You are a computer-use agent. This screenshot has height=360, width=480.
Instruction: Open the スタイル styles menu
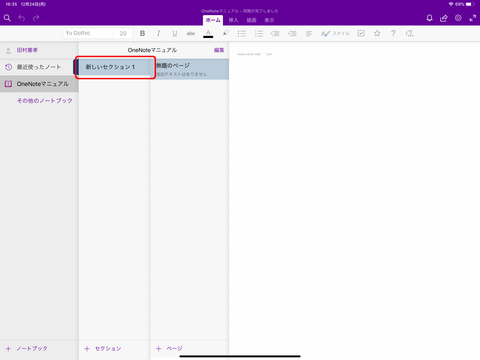tap(335, 33)
